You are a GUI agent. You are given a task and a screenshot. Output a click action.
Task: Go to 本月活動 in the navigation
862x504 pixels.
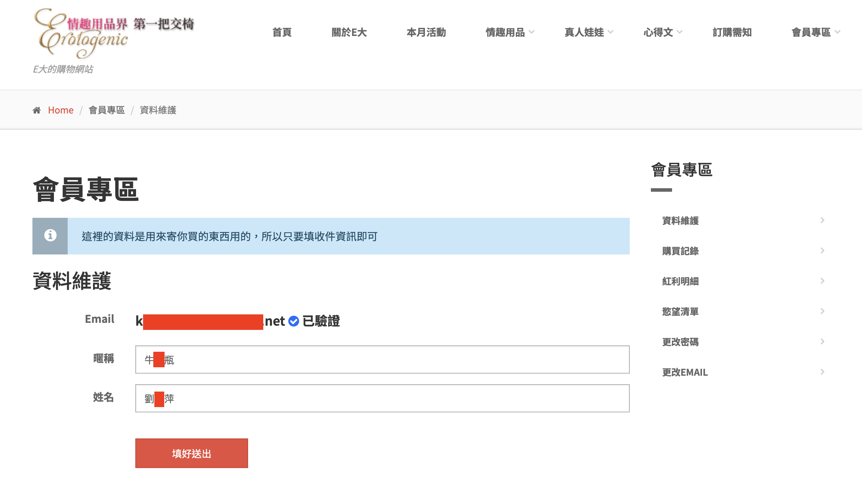point(426,32)
